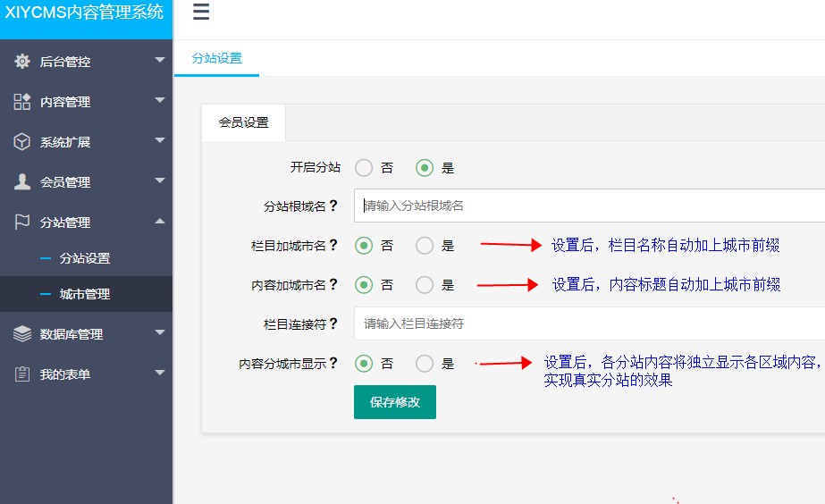
Task: Click the grid icon beside 内容管理
Action: point(22,102)
